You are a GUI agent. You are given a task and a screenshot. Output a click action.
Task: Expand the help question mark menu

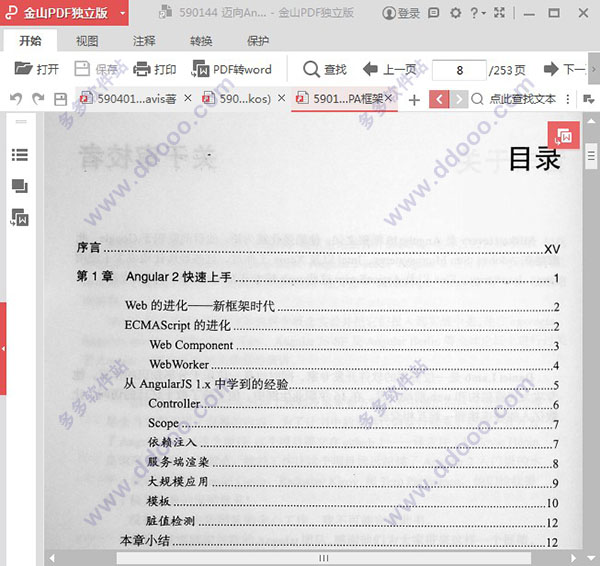(478, 13)
